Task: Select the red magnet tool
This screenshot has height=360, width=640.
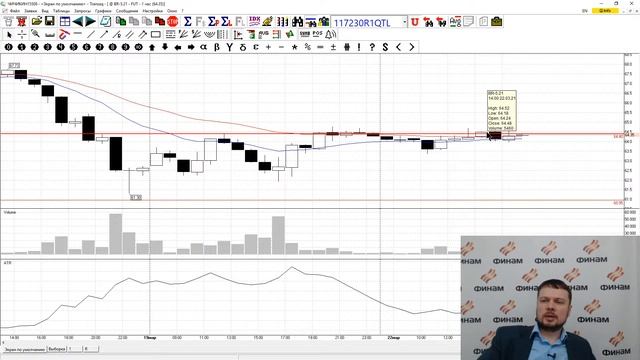Action: (x=64, y=35)
